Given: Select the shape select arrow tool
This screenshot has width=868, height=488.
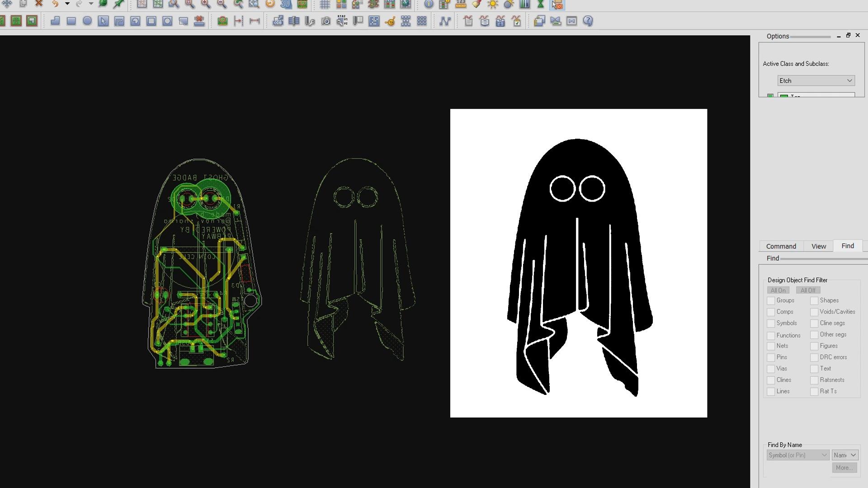Looking at the screenshot, I should pos(103,21).
